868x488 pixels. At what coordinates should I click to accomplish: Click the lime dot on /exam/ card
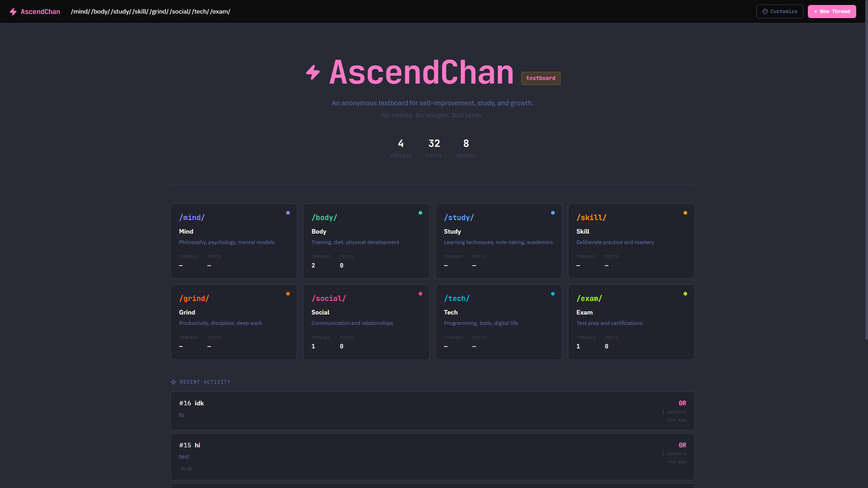tap(685, 294)
